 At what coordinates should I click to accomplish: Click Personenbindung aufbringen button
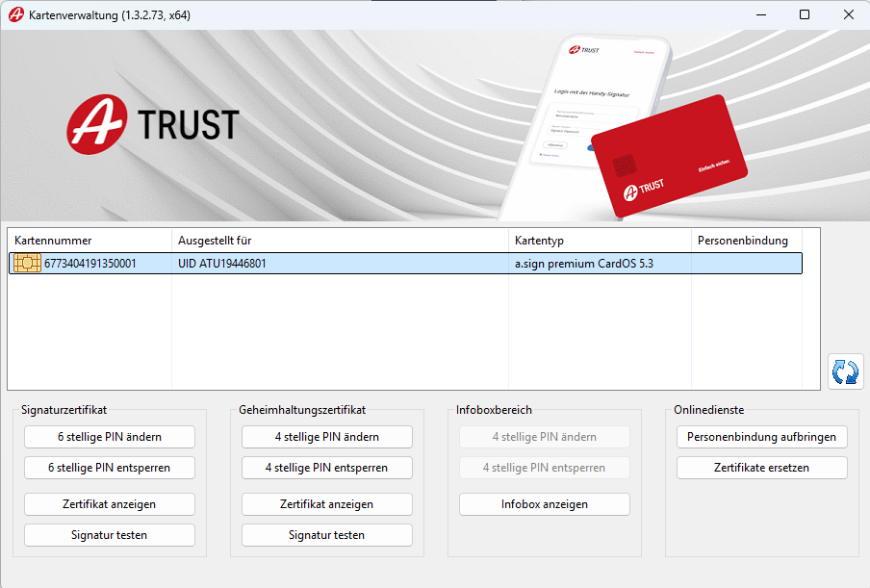[762, 437]
